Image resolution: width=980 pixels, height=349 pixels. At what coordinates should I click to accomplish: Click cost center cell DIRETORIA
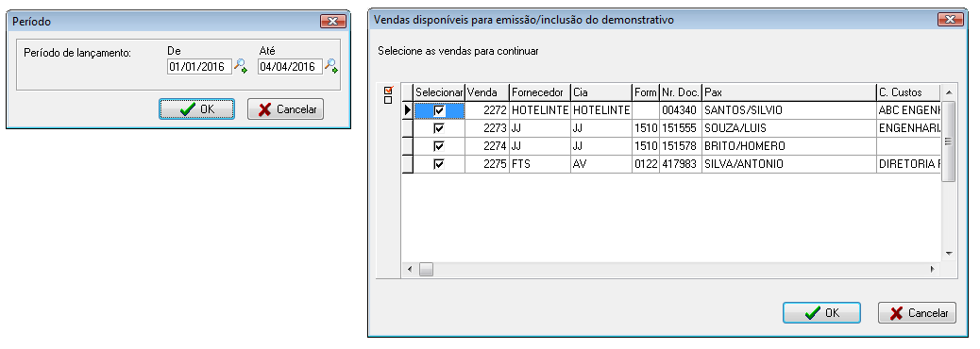tap(908, 164)
